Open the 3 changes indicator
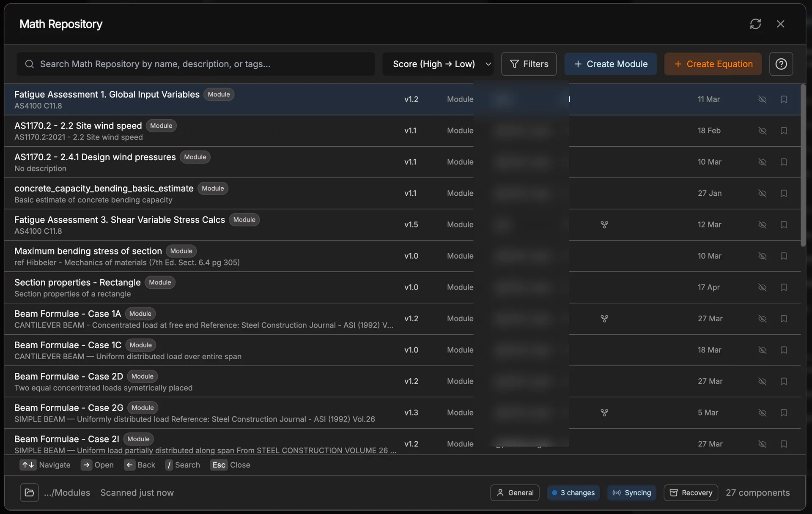The image size is (812, 514). coord(573,492)
